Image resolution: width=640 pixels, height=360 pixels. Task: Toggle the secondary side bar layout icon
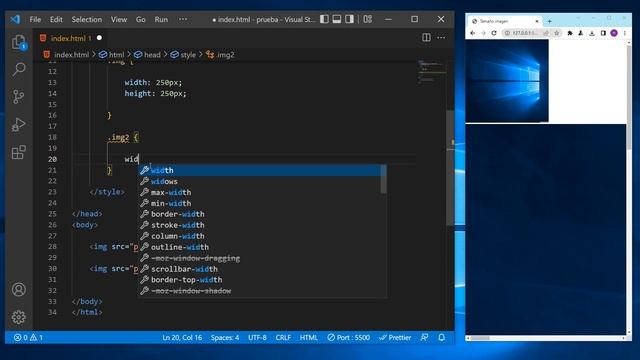tap(349, 19)
